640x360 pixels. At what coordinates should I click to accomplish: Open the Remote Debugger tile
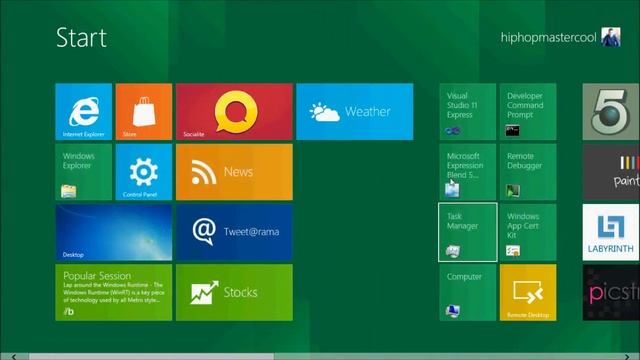[528, 172]
